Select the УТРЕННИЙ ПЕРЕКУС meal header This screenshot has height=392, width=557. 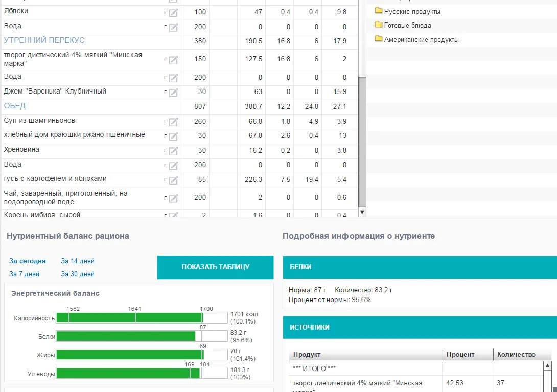coord(44,40)
